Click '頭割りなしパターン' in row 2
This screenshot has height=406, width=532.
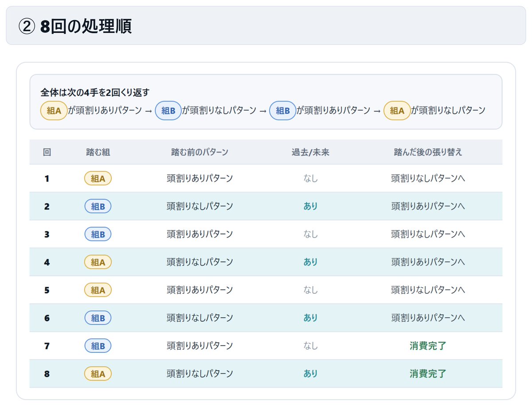(x=199, y=206)
